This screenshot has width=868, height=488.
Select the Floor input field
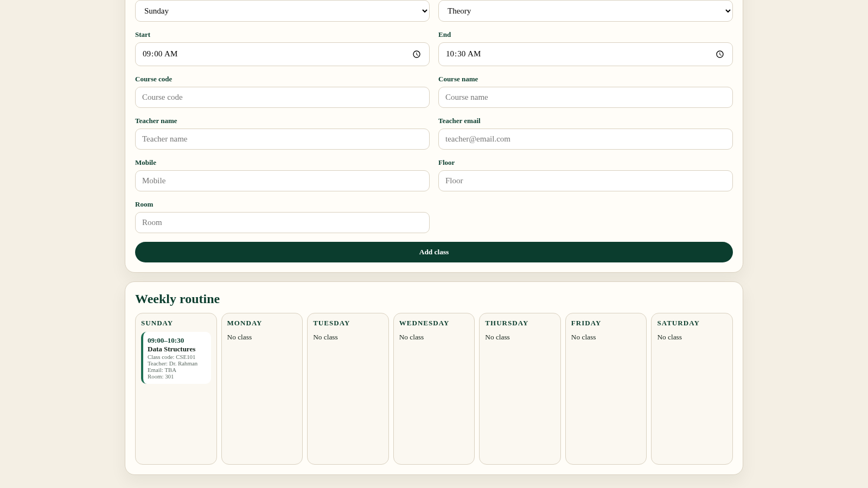[585, 181]
